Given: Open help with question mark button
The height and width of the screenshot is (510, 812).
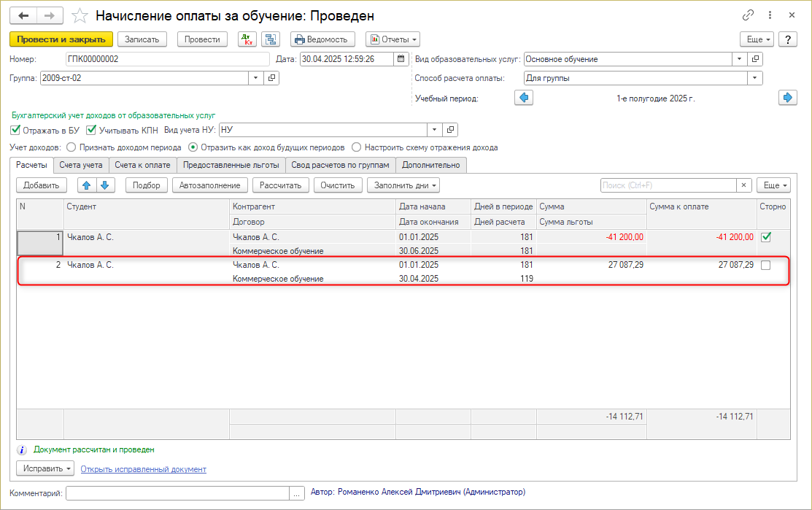Looking at the screenshot, I should 788,39.
